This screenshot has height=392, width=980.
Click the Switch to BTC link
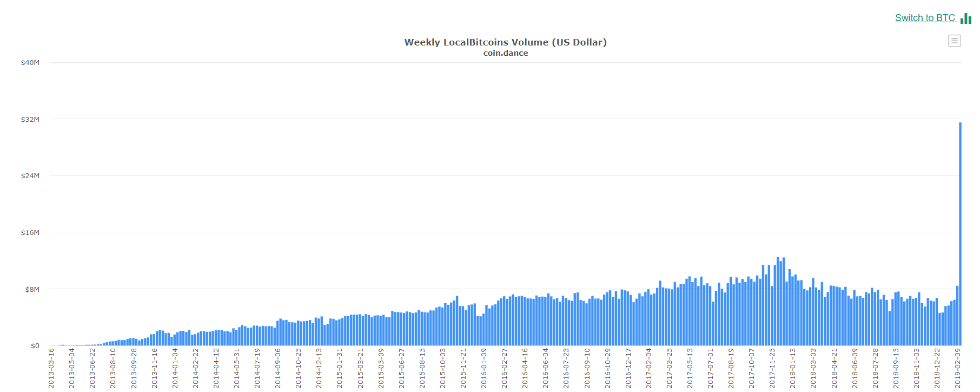pyautogui.click(x=925, y=18)
